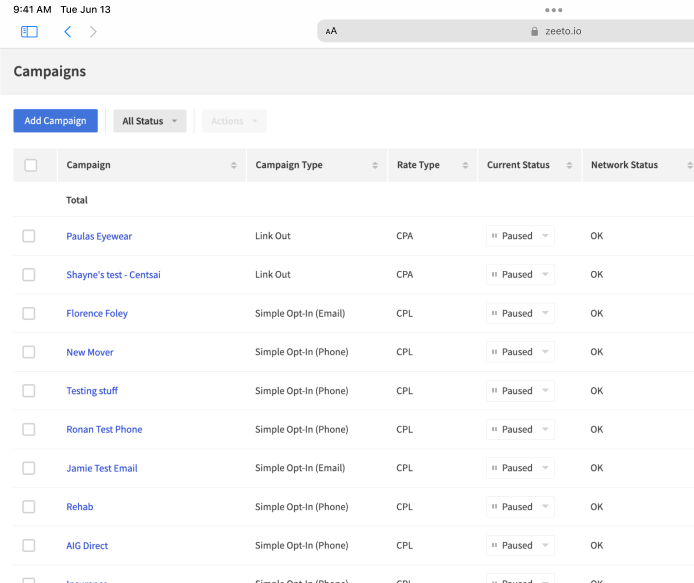Viewport: 694px width, 583px height.
Task: Open the Paused status dropdown for Paulas Eyewear
Action: pos(520,236)
